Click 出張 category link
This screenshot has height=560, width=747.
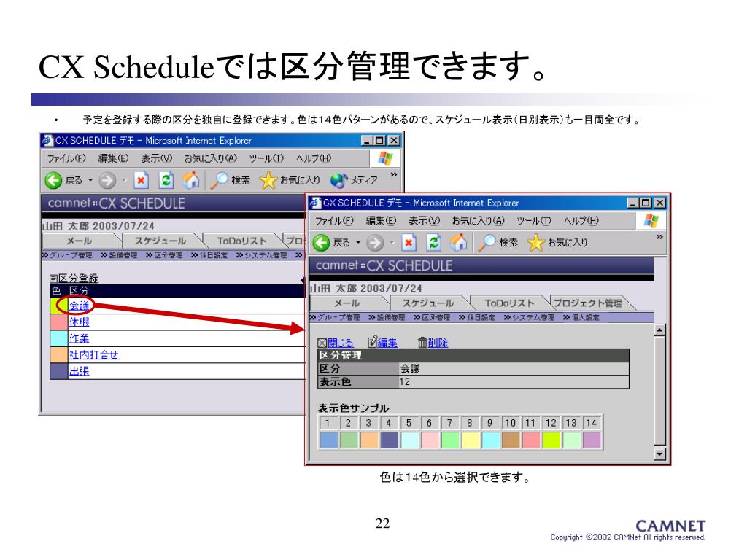(x=79, y=371)
